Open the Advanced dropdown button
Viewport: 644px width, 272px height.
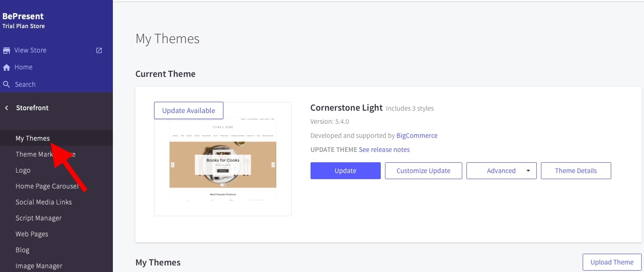point(501,171)
